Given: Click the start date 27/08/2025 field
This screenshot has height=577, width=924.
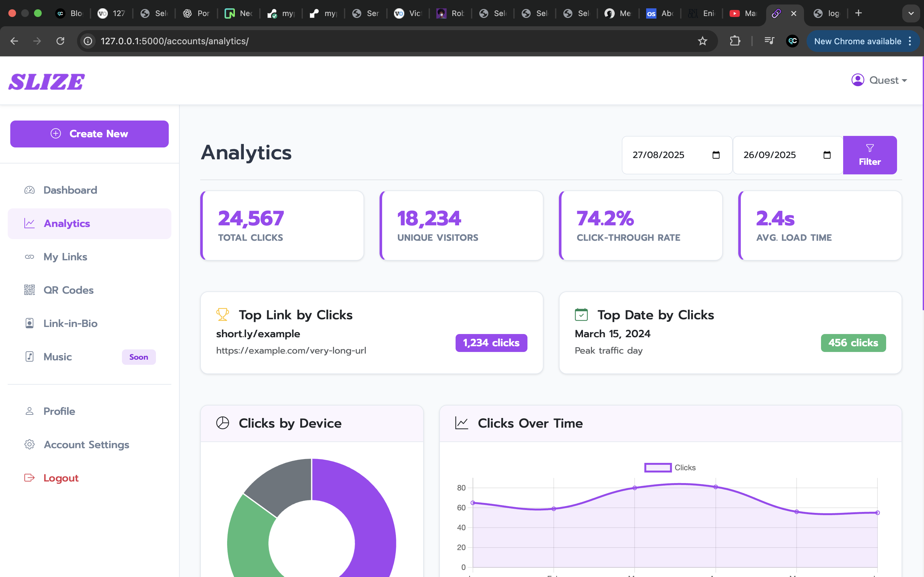Looking at the screenshot, I should [x=658, y=155].
